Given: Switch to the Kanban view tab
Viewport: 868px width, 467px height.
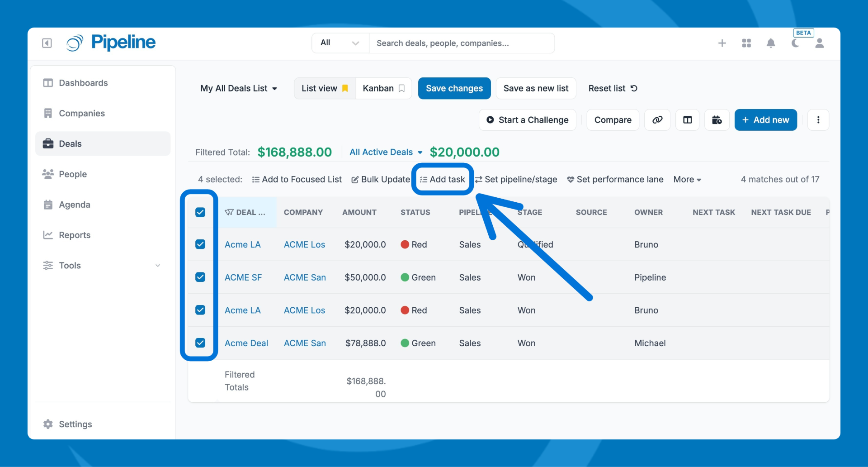Looking at the screenshot, I should point(383,88).
